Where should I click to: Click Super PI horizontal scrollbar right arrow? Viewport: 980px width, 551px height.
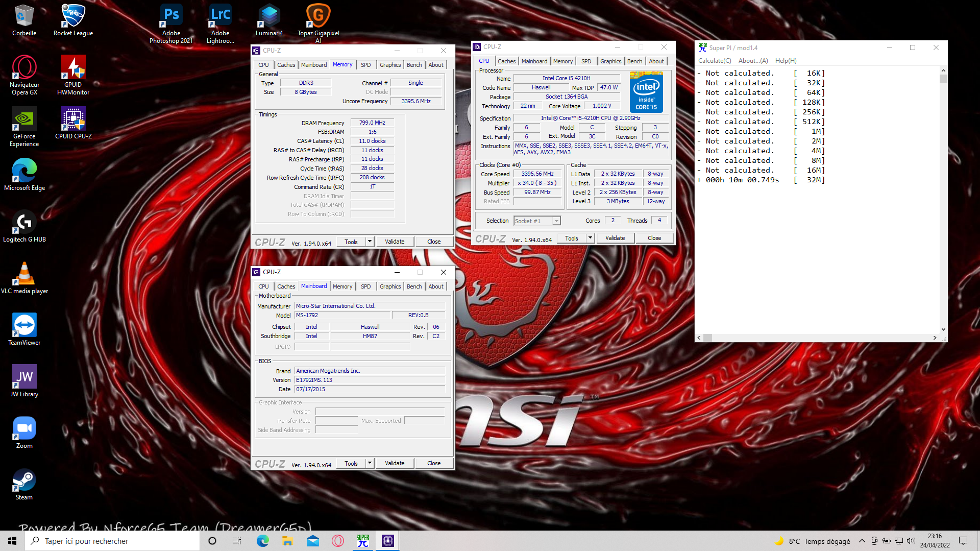pos(935,338)
